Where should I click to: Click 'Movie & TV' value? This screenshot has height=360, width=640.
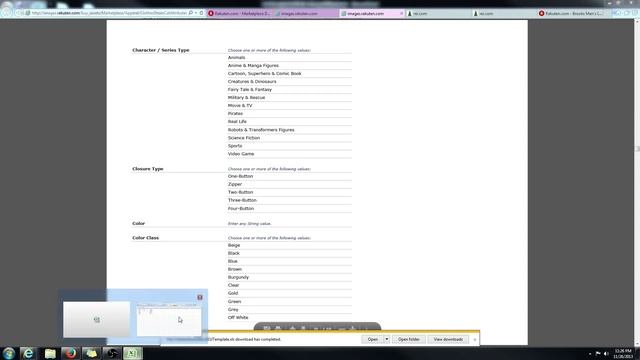tap(240, 105)
